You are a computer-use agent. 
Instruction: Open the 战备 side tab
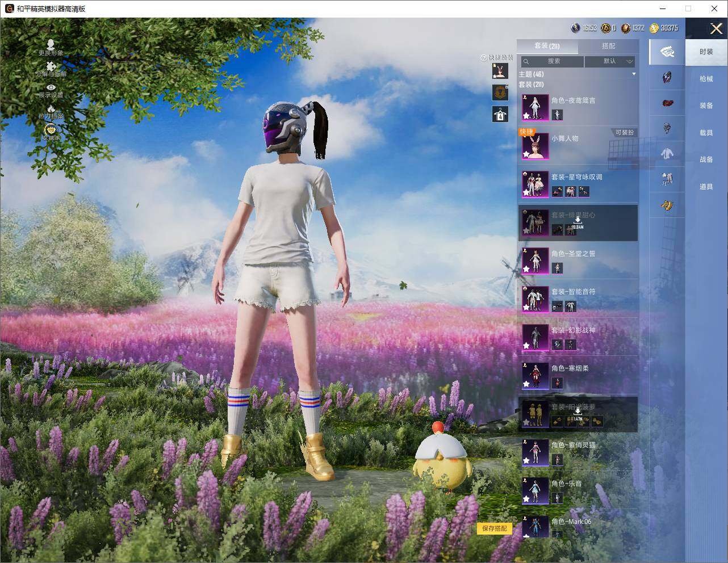(706, 159)
